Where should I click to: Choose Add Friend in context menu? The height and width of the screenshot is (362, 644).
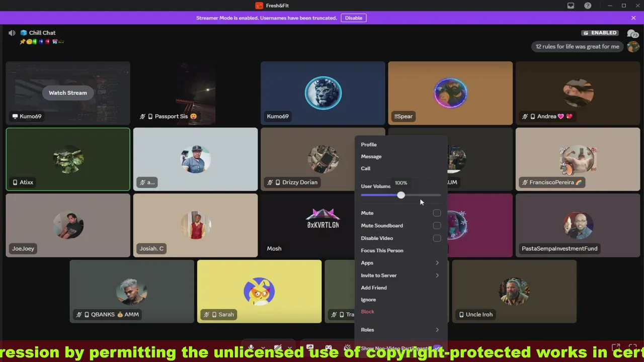pos(400,288)
